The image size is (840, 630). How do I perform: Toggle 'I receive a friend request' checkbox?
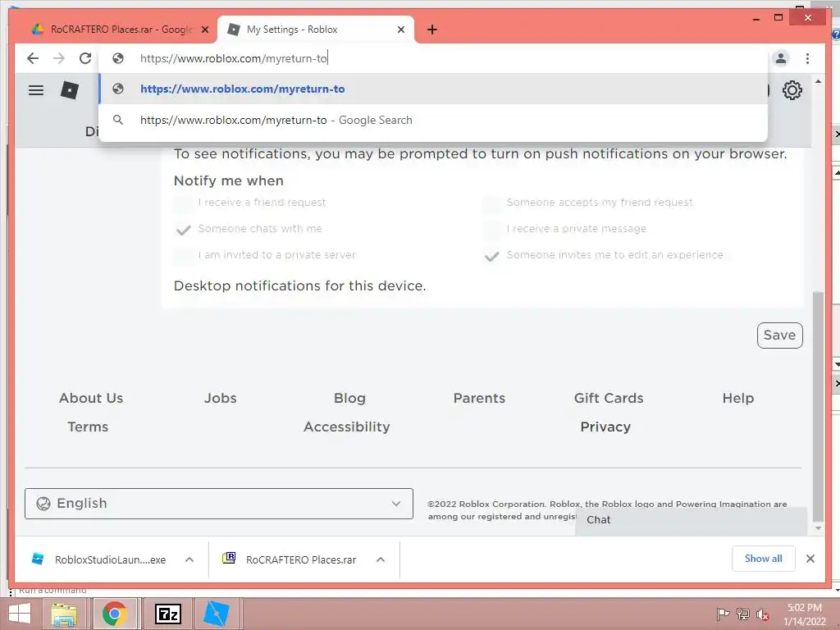pyautogui.click(x=183, y=203)
